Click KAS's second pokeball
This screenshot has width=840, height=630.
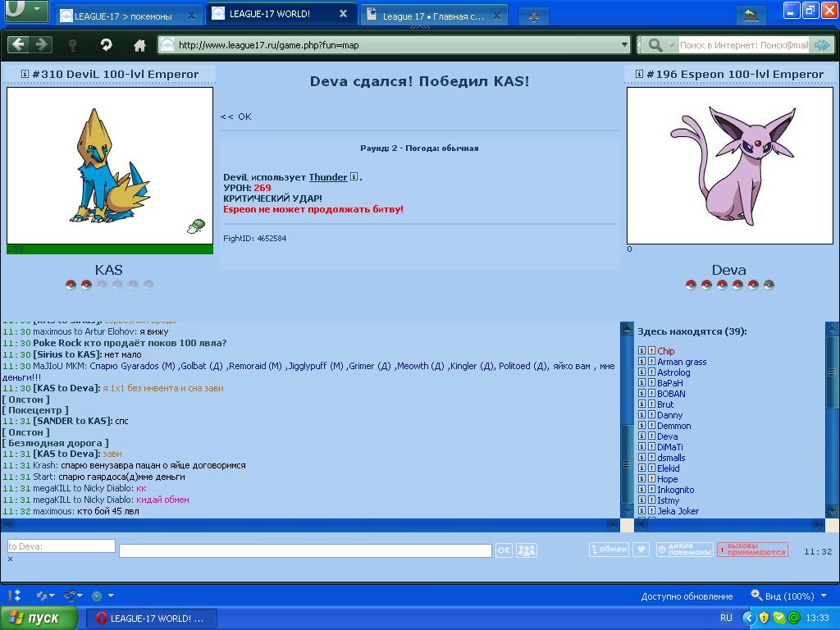(86, 285)
